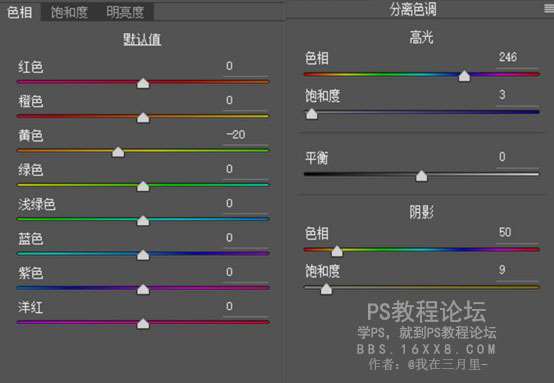
Task: Click the 紫色 hue slider handle
Action: point(143,289)
